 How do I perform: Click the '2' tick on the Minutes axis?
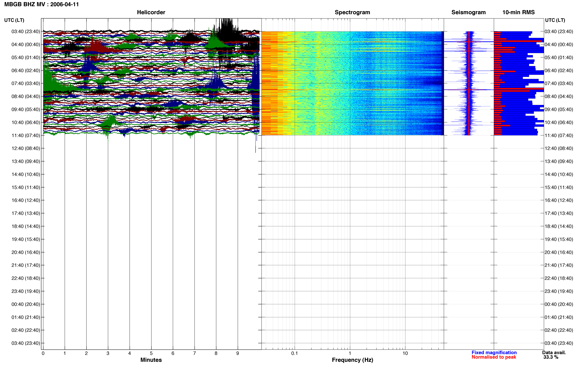[86, 353]
